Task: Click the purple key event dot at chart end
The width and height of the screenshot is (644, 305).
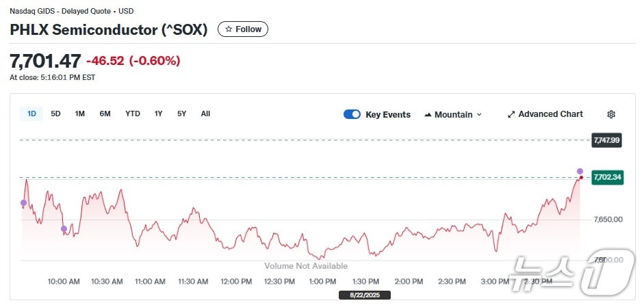Action: click(x=580, y=171)
